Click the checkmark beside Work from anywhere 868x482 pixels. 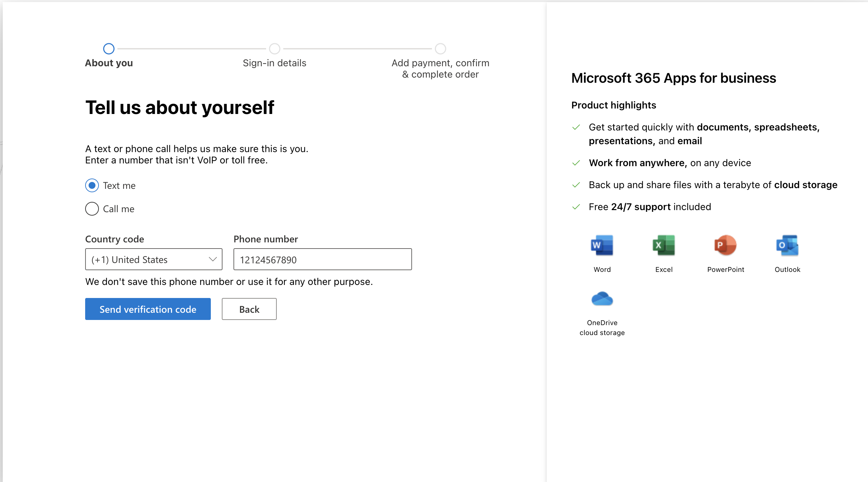click(576, 163)
